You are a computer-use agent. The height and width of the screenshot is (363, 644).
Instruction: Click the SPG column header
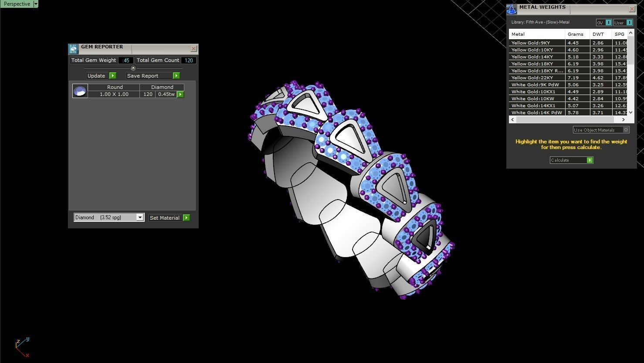tap(620, 34)
